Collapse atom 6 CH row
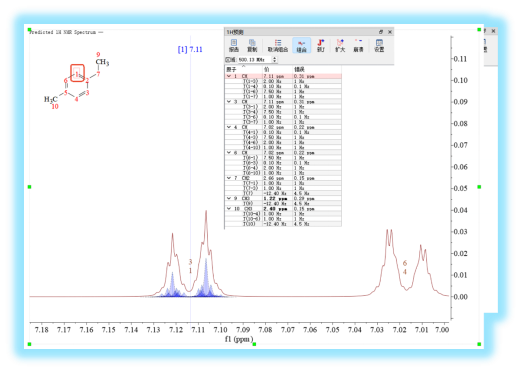 pyautogui.click(x=229, y=152)
